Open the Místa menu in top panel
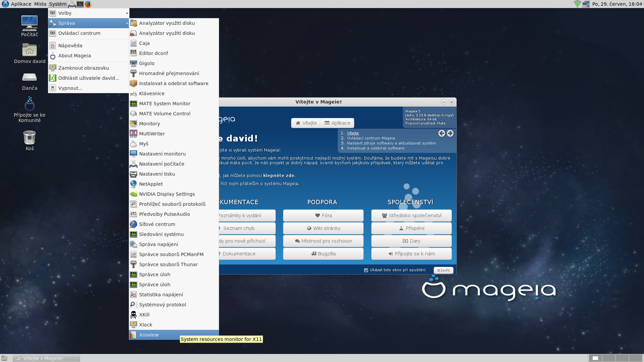 click(40, 4)
